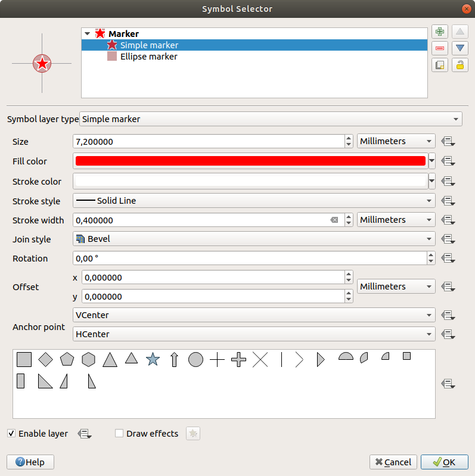Open the Join style Bevel dropdown

[x=254, y=239]
